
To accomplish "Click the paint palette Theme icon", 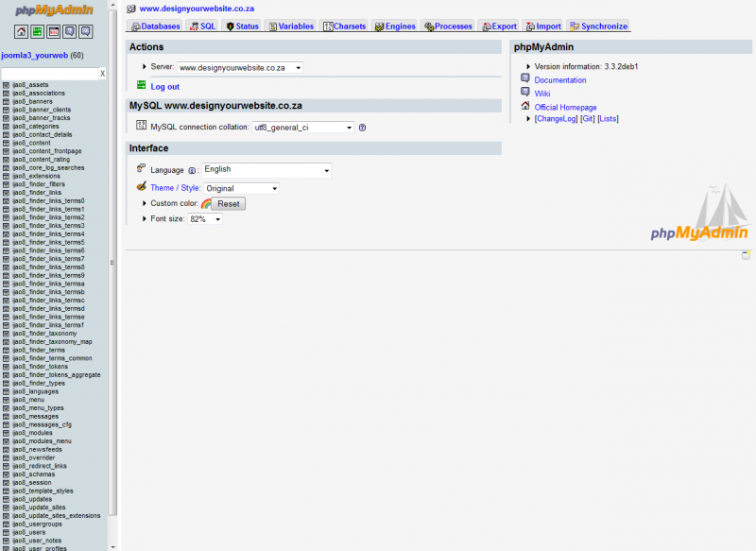I will coord(141,186).
